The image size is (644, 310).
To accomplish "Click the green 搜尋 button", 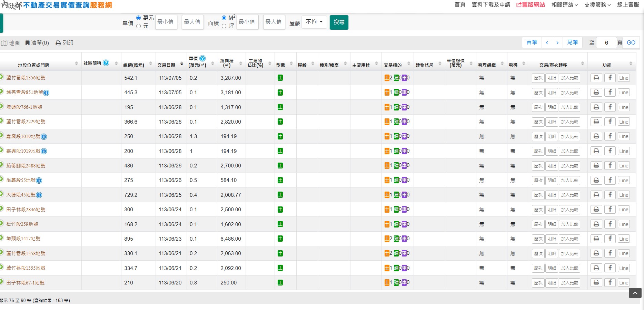I will (x=339, y=22).
